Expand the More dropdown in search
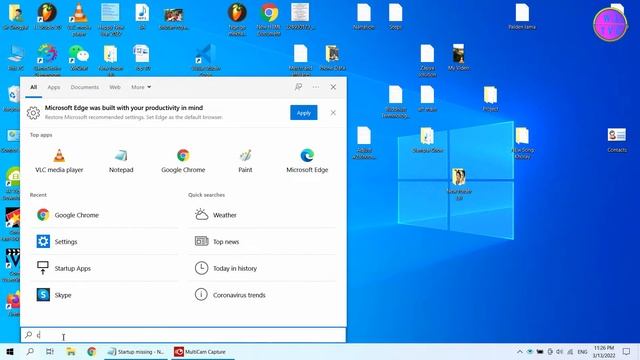Viewport: 640px width, 360px height. click(x=141, y=87)
